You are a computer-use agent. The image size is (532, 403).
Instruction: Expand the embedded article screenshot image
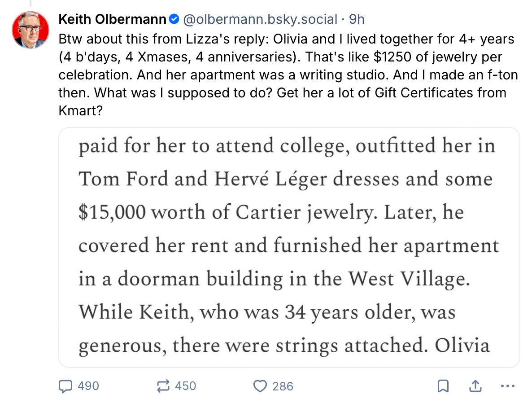pos(289,247)
